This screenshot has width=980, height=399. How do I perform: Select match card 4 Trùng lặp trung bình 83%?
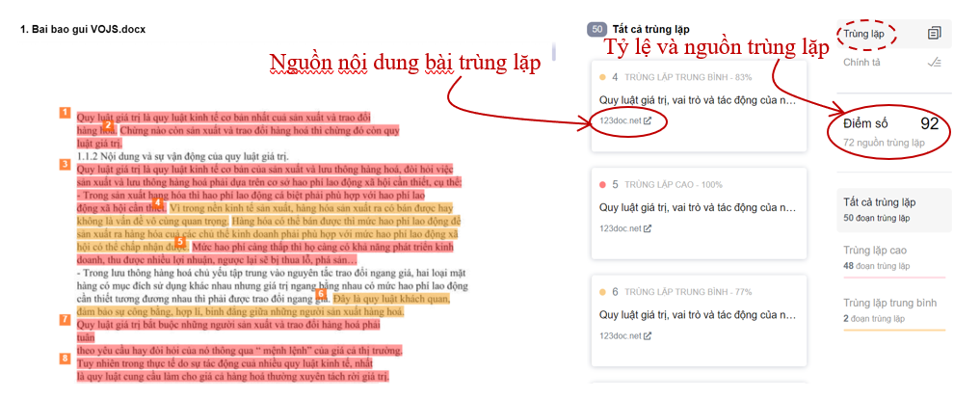[x=699, y=106]
